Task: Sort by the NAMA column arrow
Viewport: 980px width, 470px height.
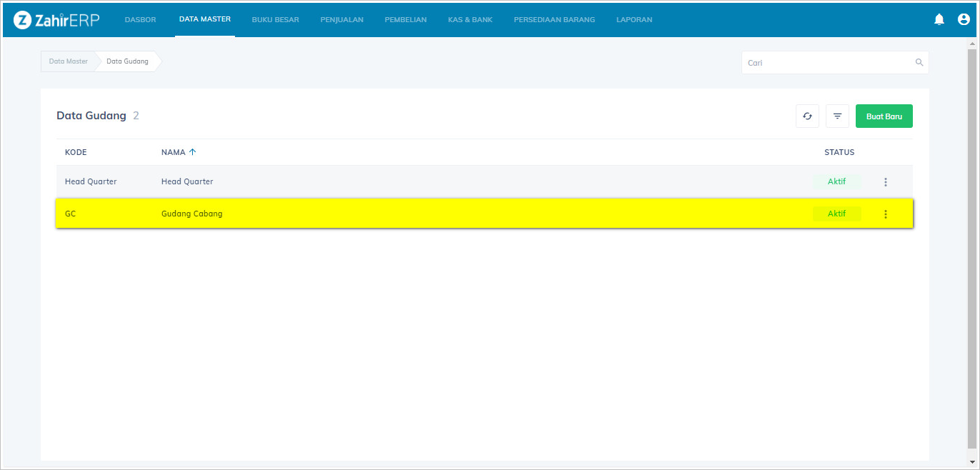Action: (x=192, y=152)
